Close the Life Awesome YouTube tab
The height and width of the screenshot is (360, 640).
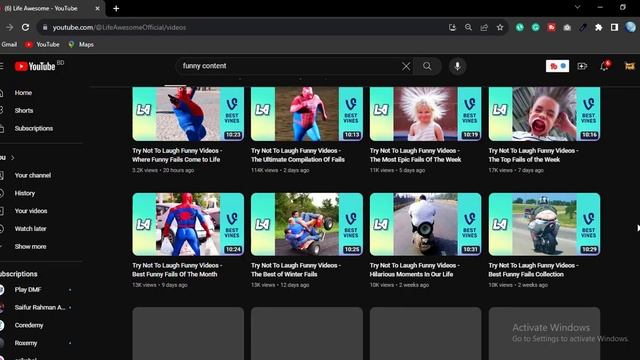[98, 8]
